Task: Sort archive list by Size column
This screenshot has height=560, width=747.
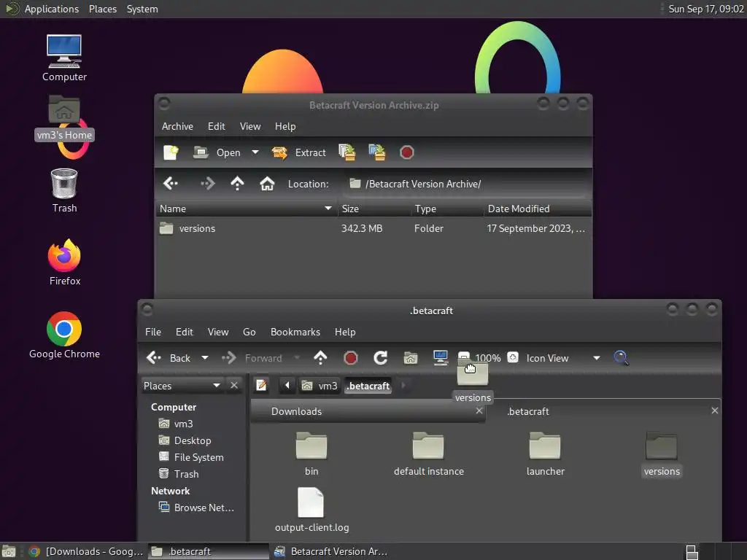Action: [x=374, y=209]
